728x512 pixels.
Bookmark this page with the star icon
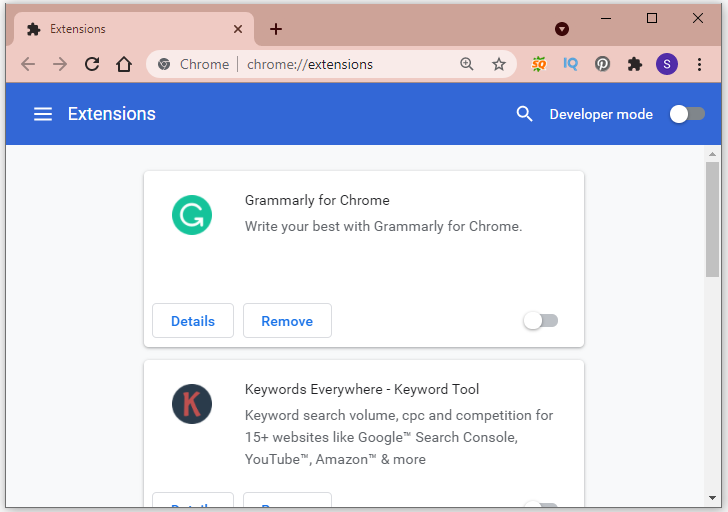[499, 64]
